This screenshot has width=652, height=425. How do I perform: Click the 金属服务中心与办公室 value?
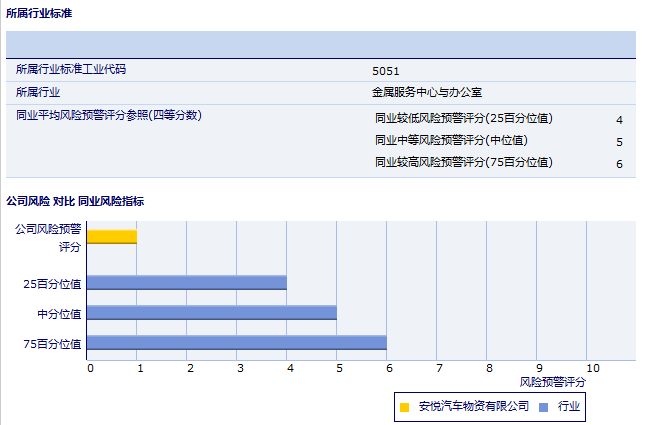tap(427, 92)
